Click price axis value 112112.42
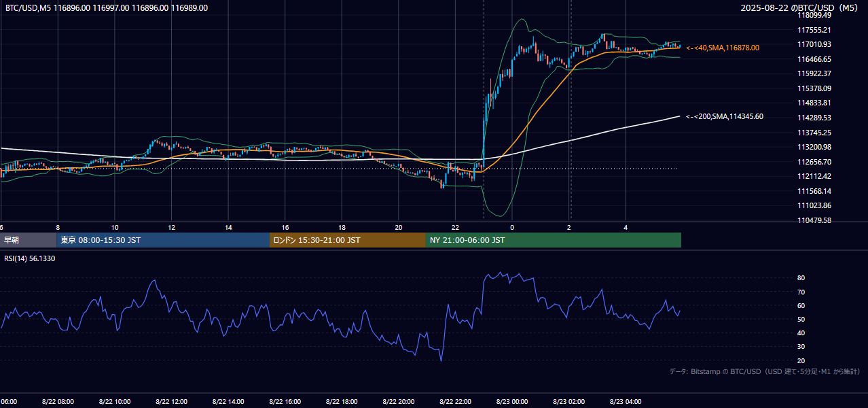Image resolution: width=868 pixels, height=408 pixels. (x=814, y=176)
